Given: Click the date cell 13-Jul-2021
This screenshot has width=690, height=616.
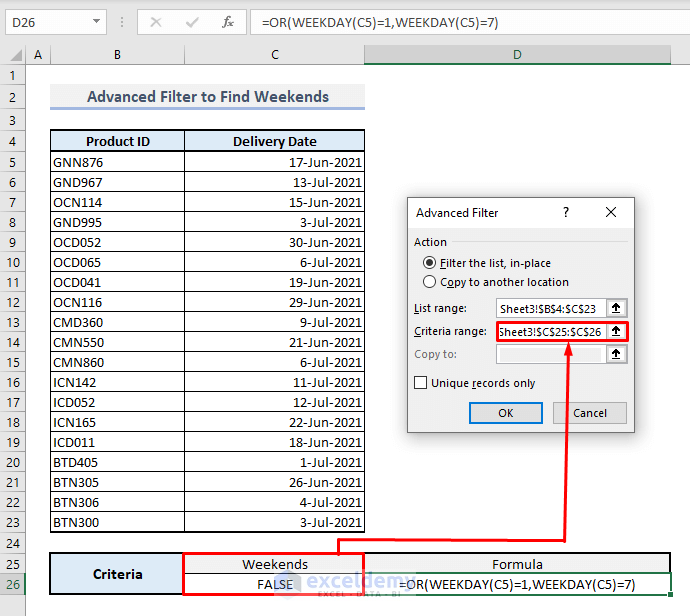Looking at the screenshot, I should 274,182.
